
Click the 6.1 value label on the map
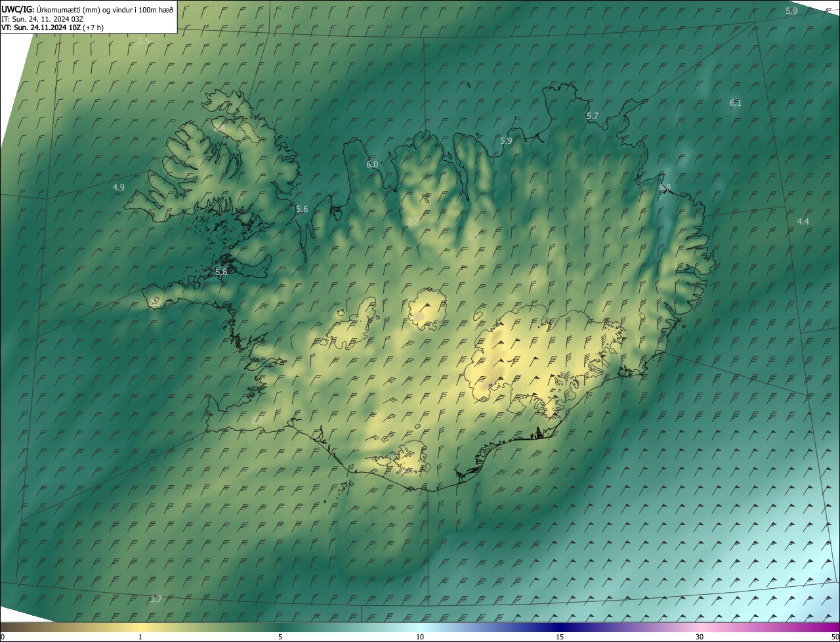736,102
